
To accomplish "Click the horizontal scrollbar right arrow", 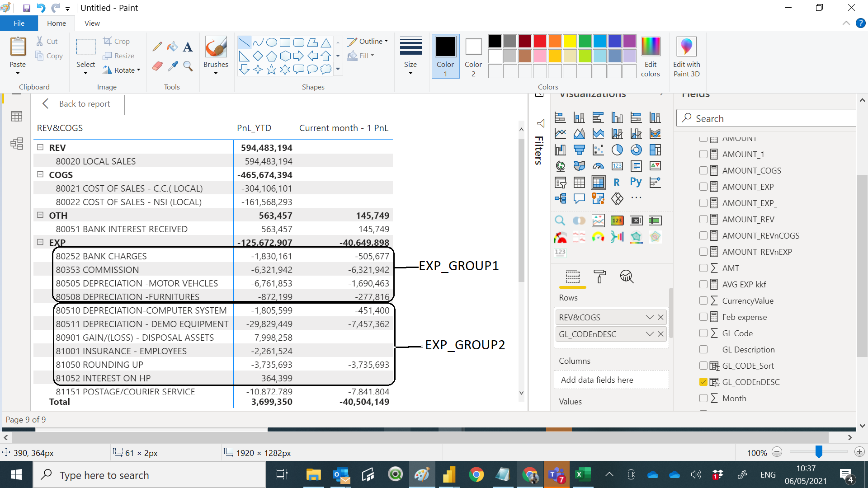I will tap(850, 437).
